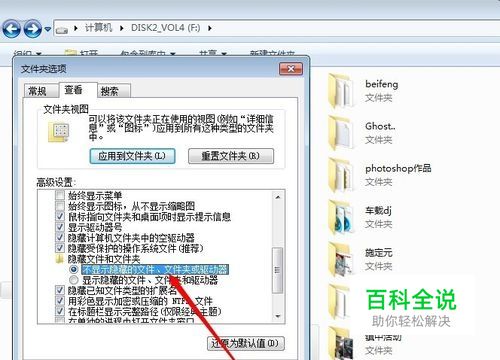Select 显示隐藏的文件、文件夹和驱动器 radio button
The width and height of the screenshot is (500, 360).
pyautogui.click(x=74, y=280)
